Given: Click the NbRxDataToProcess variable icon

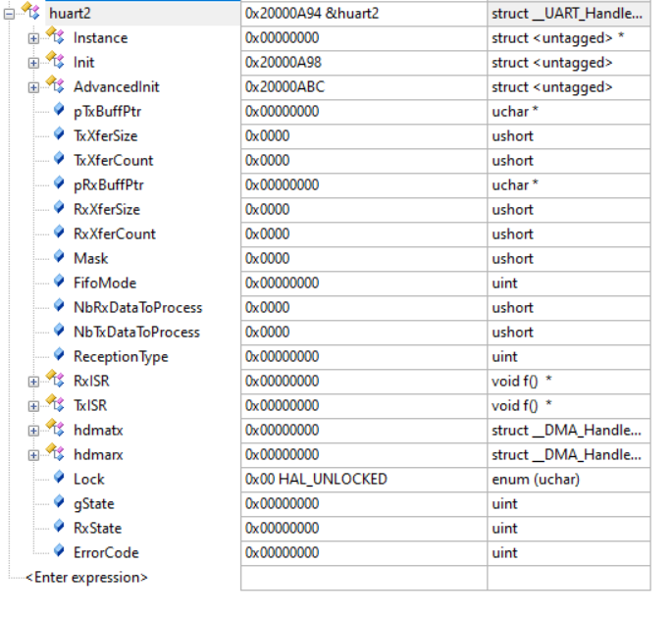Looking at the screenshot, I should [x=59, y=306].
